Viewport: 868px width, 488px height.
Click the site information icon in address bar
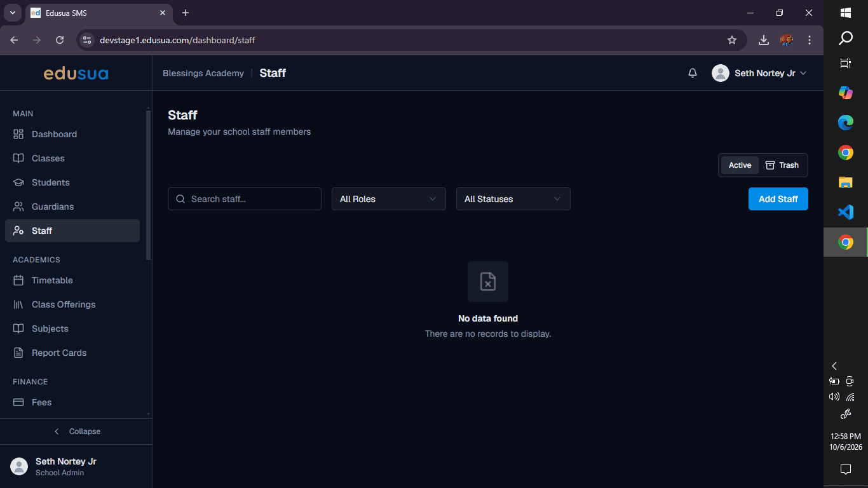click(88, 40)
